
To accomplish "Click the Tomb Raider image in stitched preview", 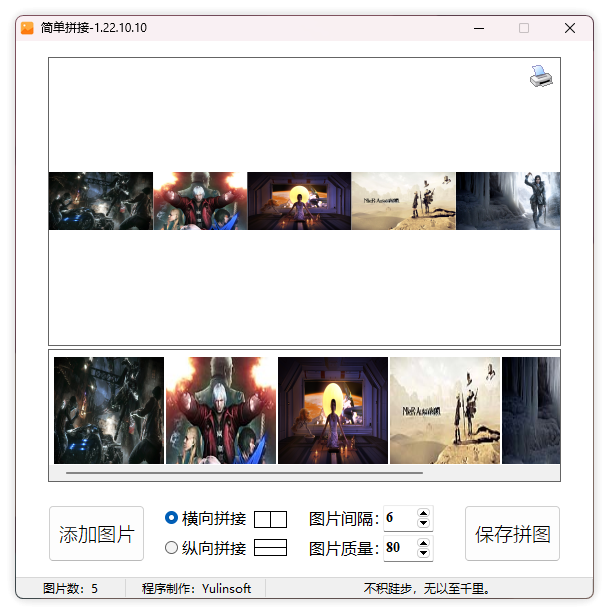I will pos(508,201).
